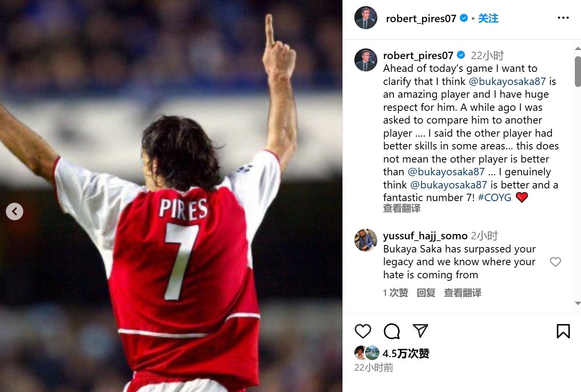581x392 pixels.
Task: Click 查看翻译 under the post caption
Action: tap(402, 209)
